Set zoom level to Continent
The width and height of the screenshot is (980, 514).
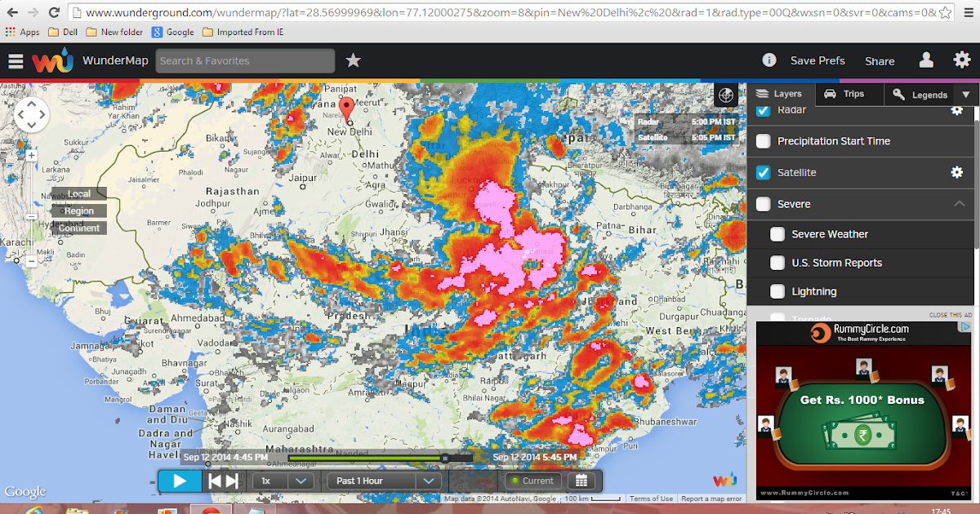tap(79, 228)
